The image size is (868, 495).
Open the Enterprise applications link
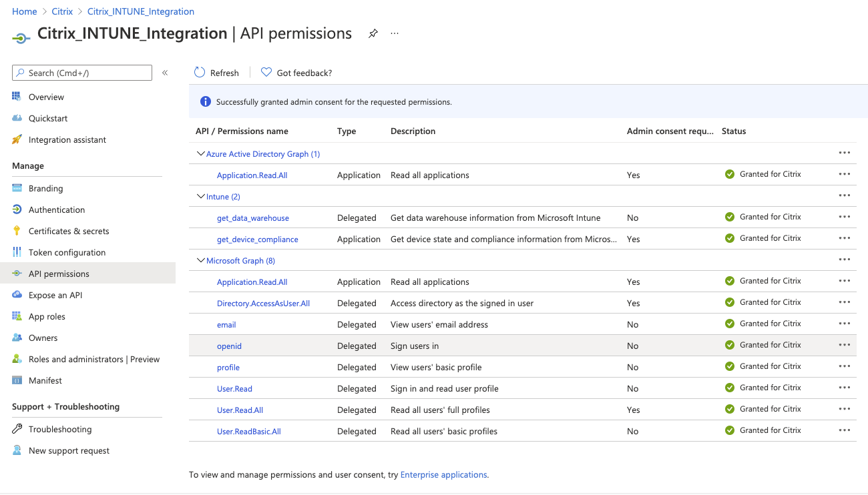click(x=443, y=475)
